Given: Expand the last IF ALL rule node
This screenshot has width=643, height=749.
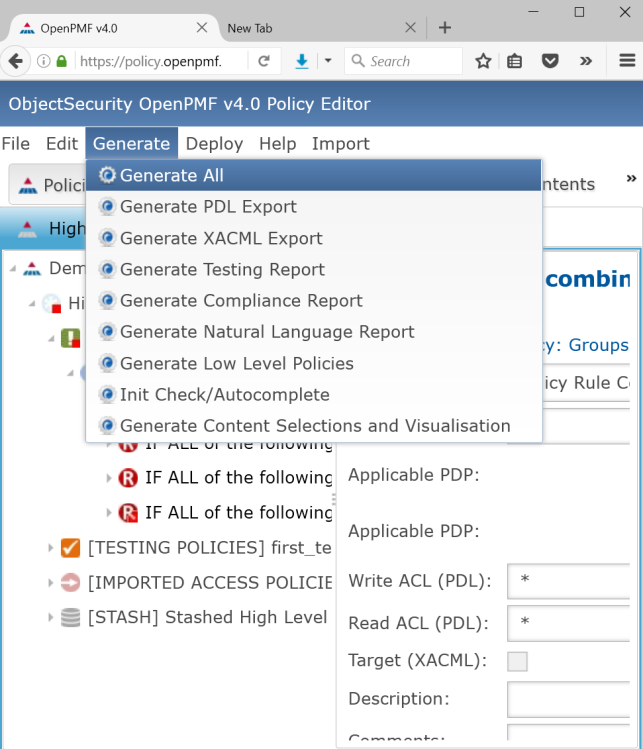Looking at the screenshot, I should [x=108, y=513].
